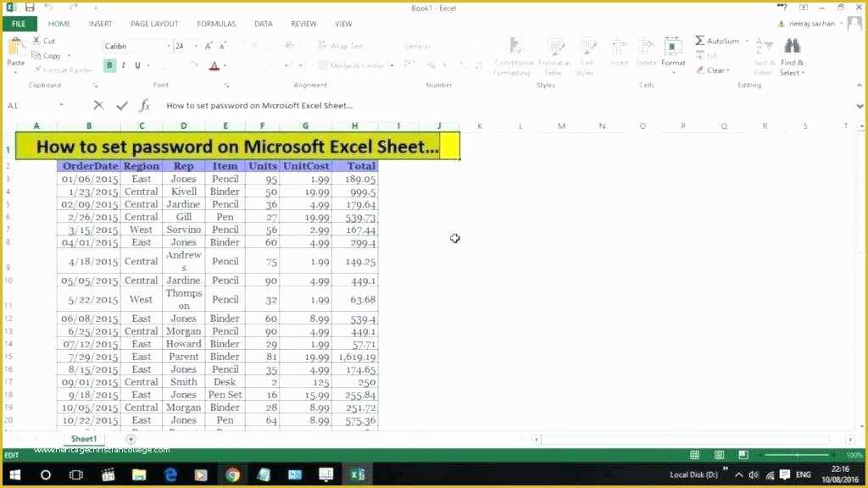Open File Explorer from taskbar
868x488 pixels.
(x=138, y=474)
